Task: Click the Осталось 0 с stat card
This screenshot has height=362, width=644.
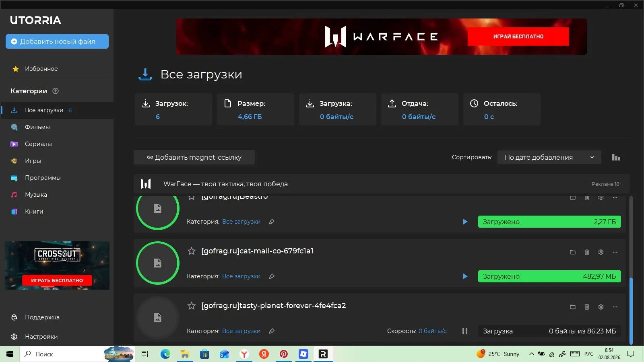Action: tap(502, 109)
